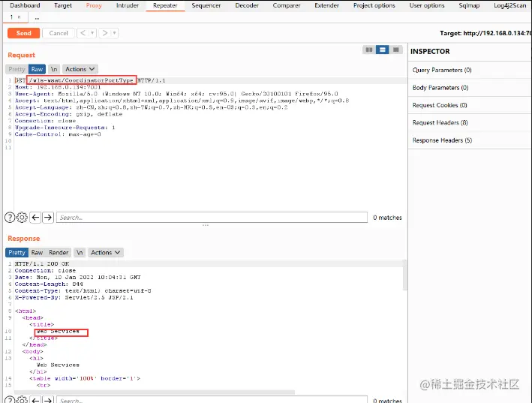Click the Cache-Control request header
This screenshot has width=532, height=403.
click(58, 134)
